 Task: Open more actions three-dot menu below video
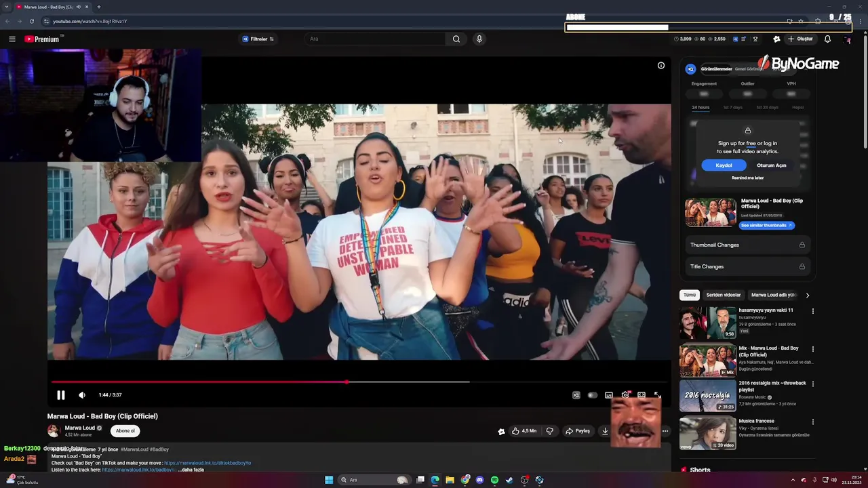point(665,431)
